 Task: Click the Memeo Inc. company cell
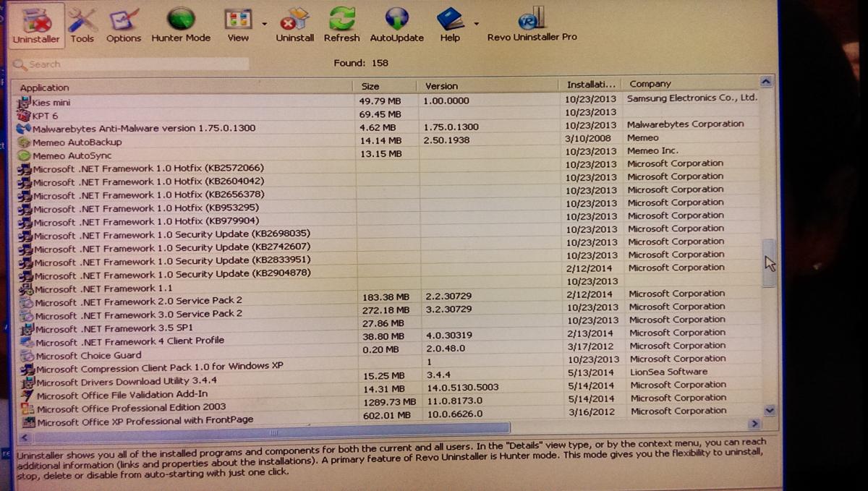point(652,151)
